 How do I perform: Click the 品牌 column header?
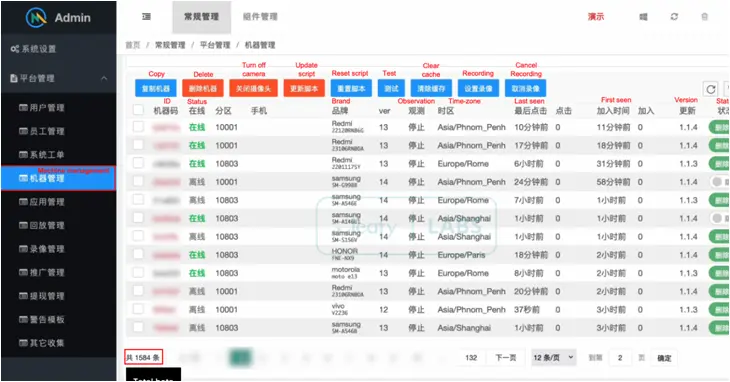340,111
